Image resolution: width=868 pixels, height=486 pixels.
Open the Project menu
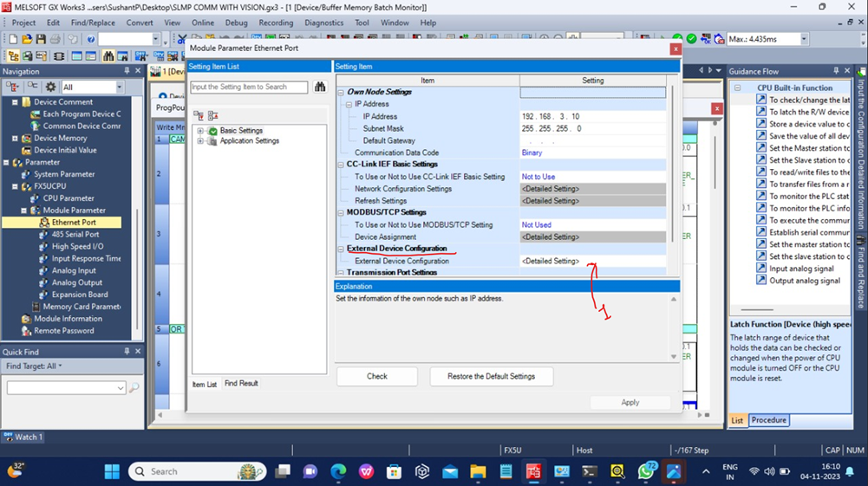[23, 23]
